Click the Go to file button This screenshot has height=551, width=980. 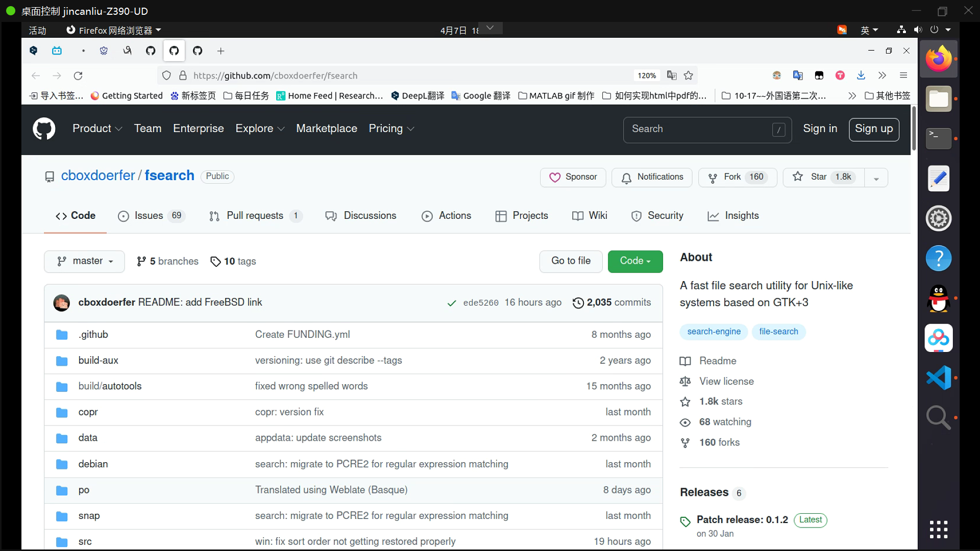[571, 261]
